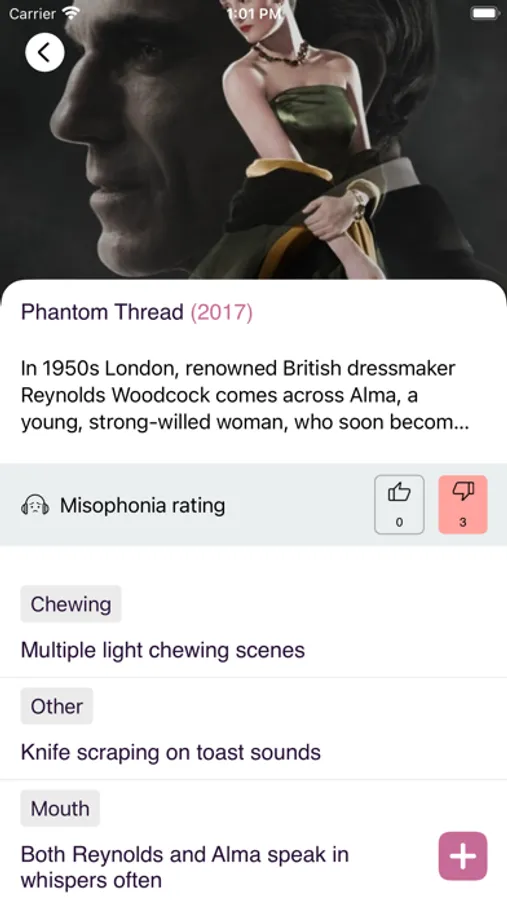Tap the Carrier label in status bar
This screenshot has height=900, width=507.
tap(32, 13)
